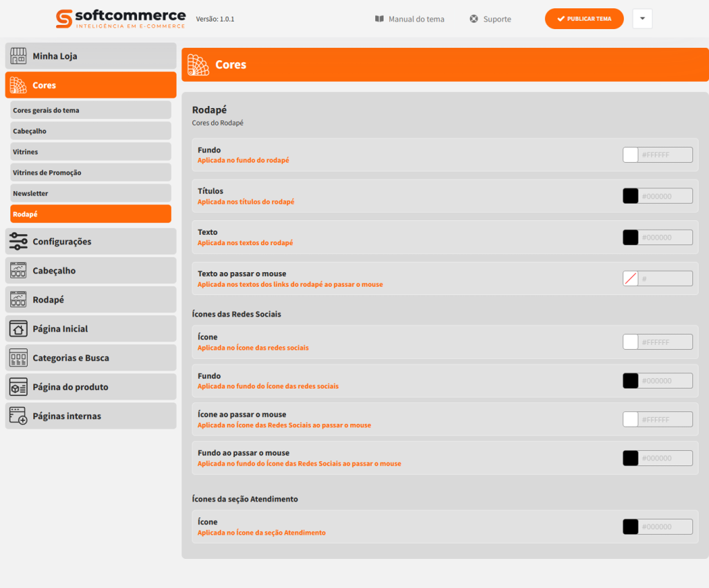
Task: Click the Softcommerce logo
Action: (x=120, y=19)
